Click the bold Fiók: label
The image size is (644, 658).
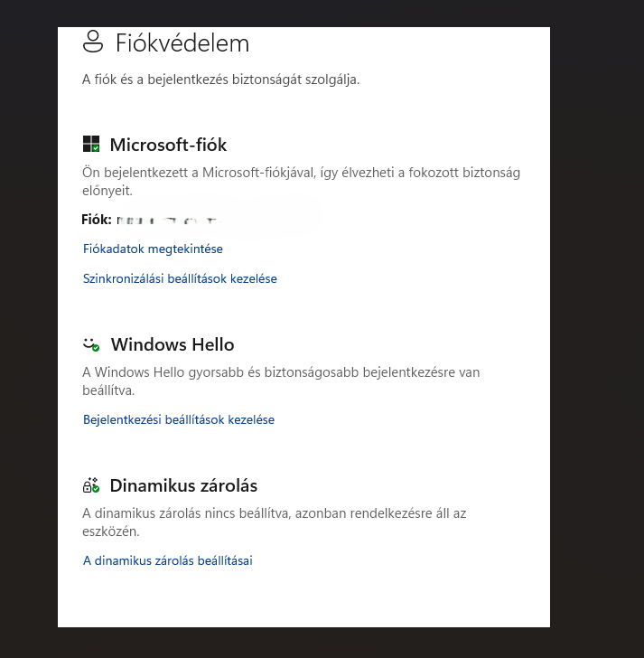pyautogui.click(x=97, y=220)
